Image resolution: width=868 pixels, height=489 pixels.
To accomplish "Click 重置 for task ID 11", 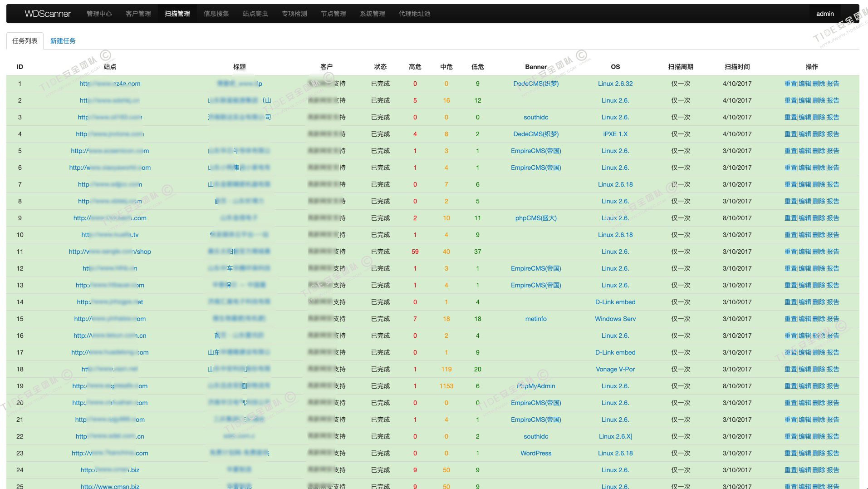I will click(x=790, y=252).
